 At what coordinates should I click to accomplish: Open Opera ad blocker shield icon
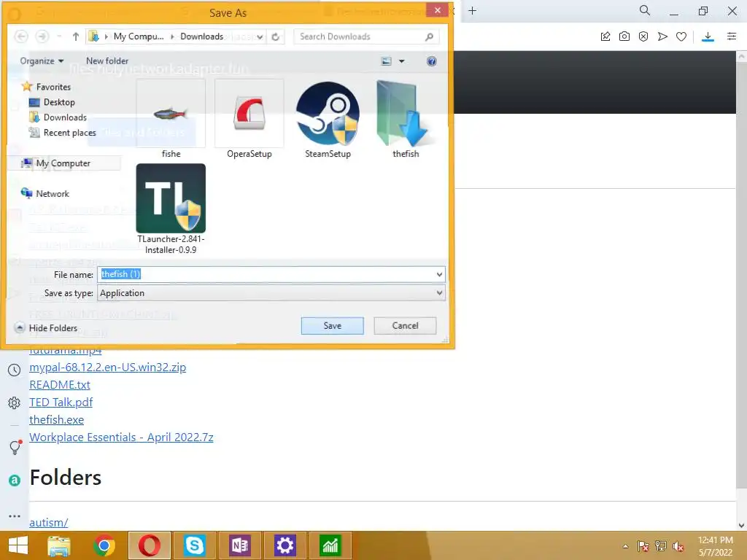tap(643, 36)
